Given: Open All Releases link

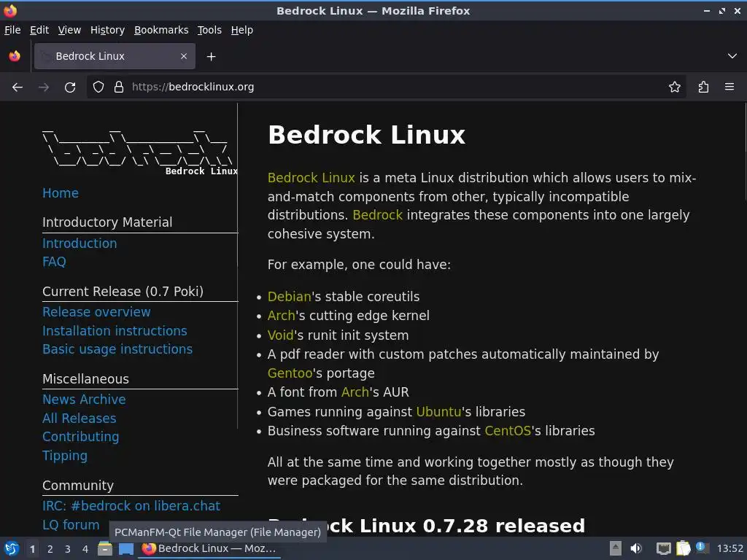Looking at the screenshot, I should (79, 419).
